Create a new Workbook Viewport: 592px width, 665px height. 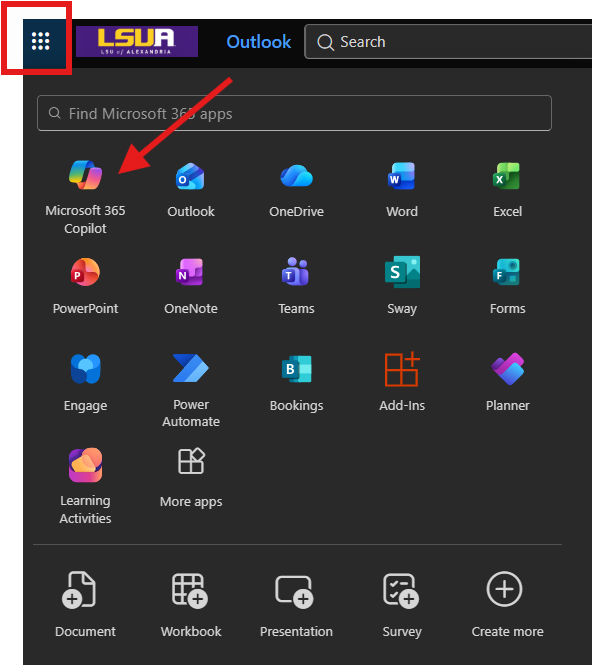(191, 605)
